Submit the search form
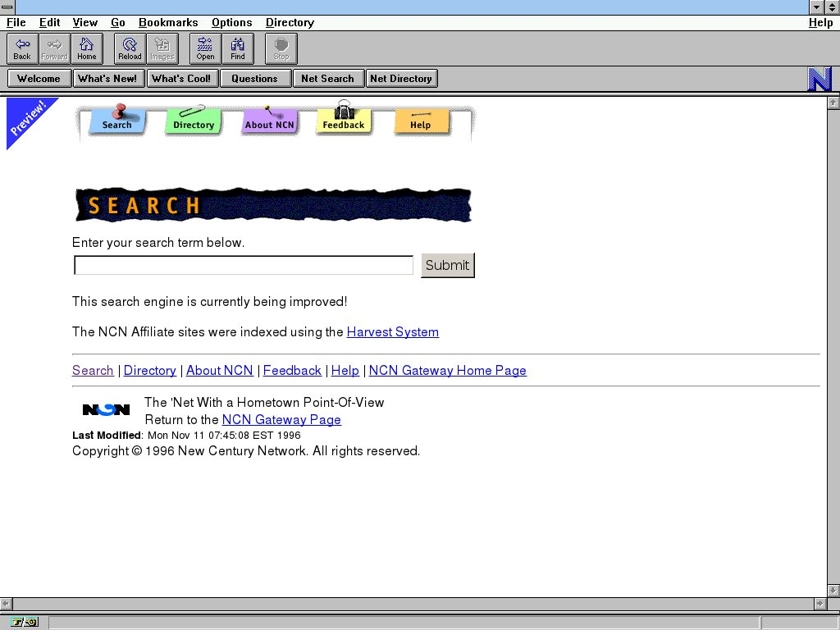 pos(447,265)
